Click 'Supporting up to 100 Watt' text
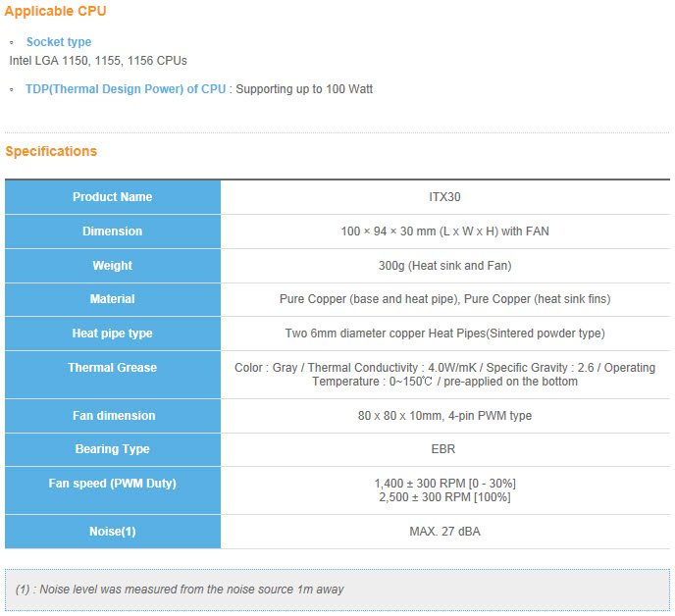Image resolution: width=675 pixels, height=616 pixels. pos(304,88)
